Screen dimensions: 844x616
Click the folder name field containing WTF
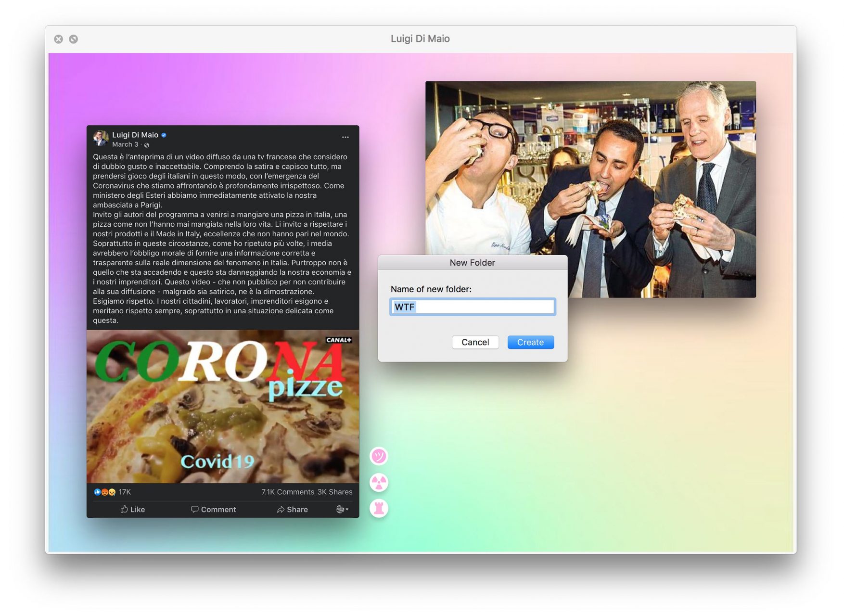pyautogui.click(x=473, y=307)
